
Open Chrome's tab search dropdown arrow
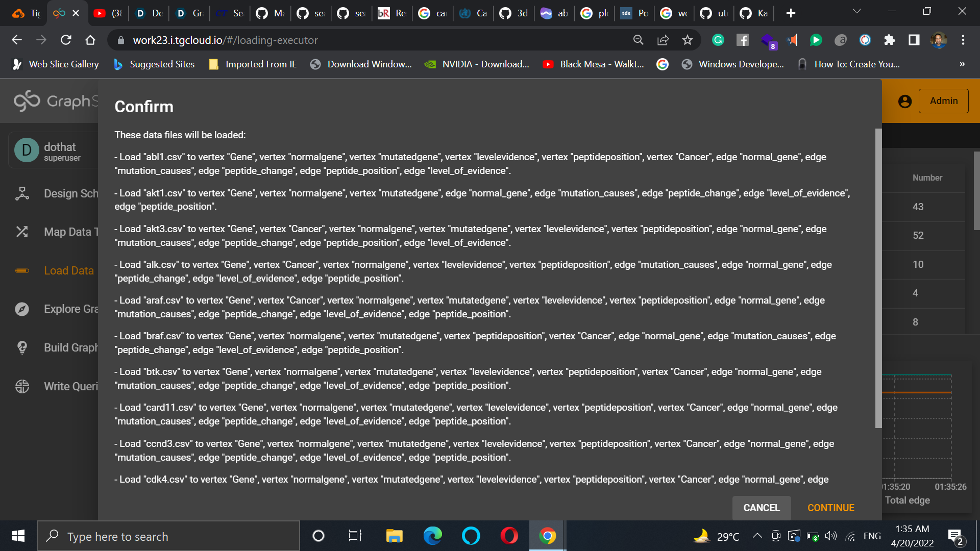coord(857,12)
